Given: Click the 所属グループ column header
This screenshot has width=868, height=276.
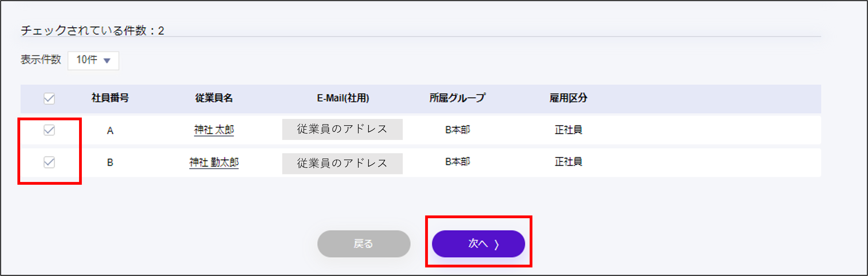Looking at the screenshot, I should [x=457, y=98].
